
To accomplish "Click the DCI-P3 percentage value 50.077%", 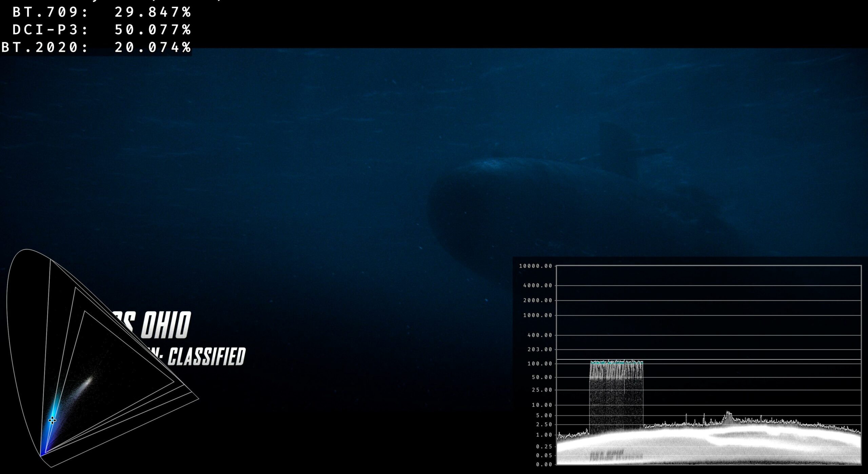I will (x=153, y=30).
